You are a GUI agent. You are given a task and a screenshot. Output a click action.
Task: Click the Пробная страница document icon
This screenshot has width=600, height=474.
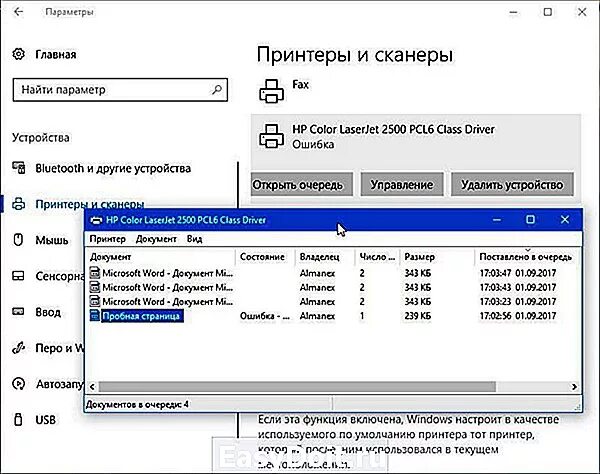point(95,316)
